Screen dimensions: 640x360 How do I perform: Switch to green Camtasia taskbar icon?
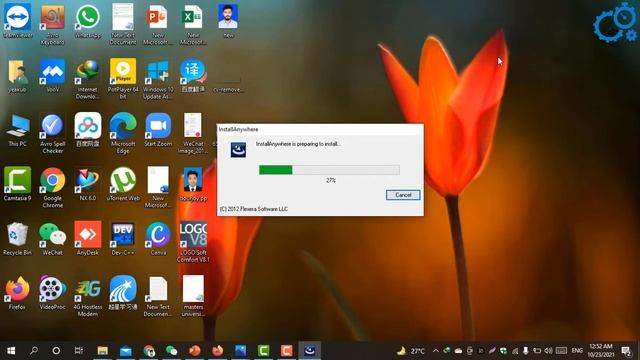pyautogui.click(x=264, y=351)
